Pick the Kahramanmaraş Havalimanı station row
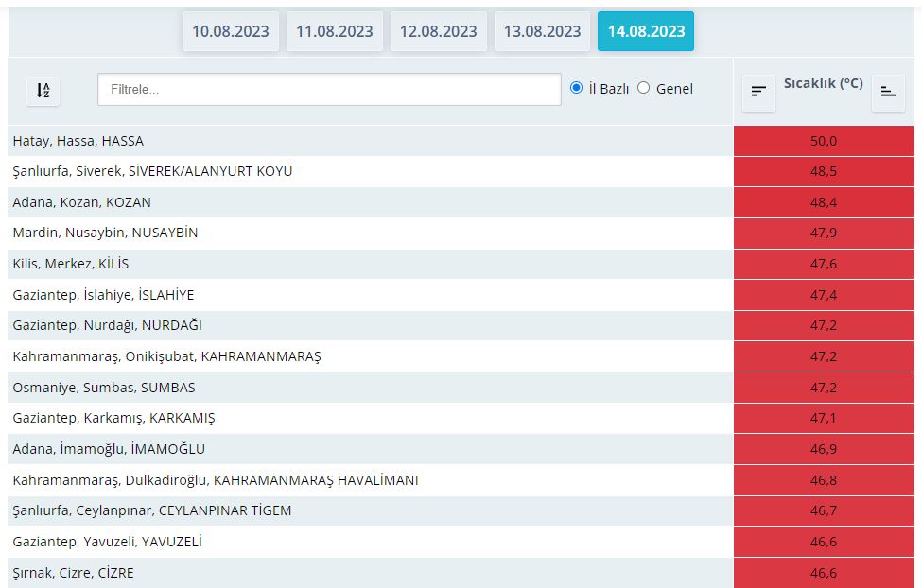Viewport: 922px width, 588px height. tap(216, 480)
